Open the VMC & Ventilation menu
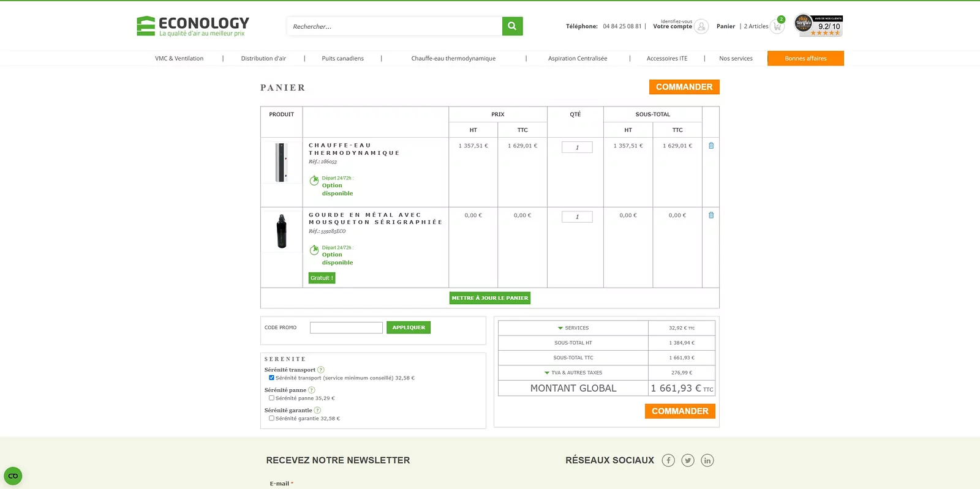980x489 pixels. click(x=179, y=59)
